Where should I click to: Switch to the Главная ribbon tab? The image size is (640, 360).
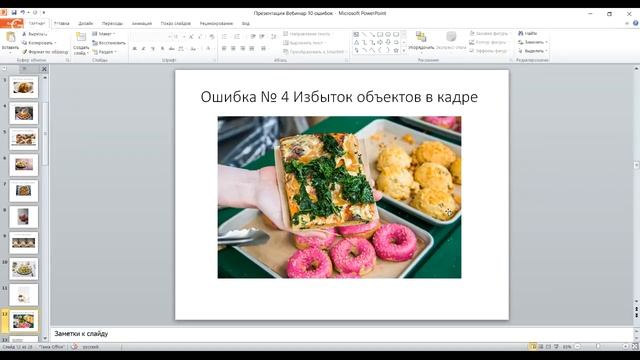[37, 24]
